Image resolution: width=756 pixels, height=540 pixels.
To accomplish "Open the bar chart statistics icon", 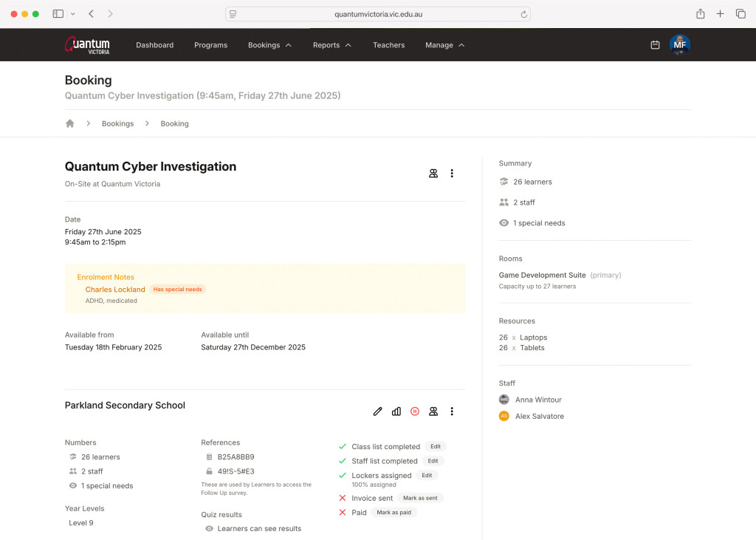I will pyautogui.click(x=396, y=411).
